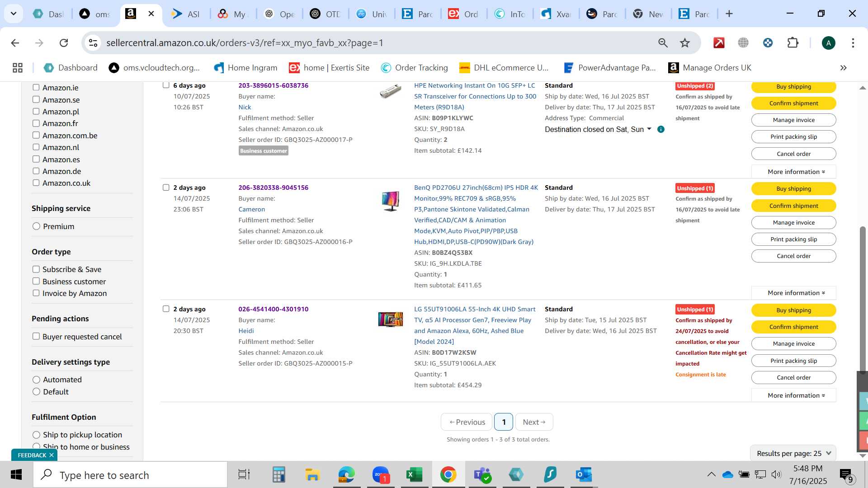Viewport: 868px width, 488px height.
Task: Select Ship to pickup location radio
Action: tap(37, 435)
